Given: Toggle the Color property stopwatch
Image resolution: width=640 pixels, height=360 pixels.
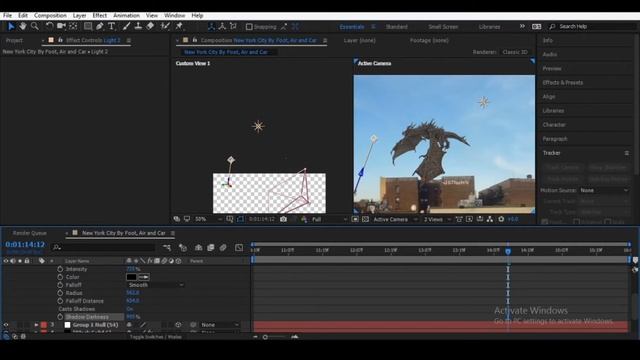Looking at the screenshot, I should click(x=60, y=277).
